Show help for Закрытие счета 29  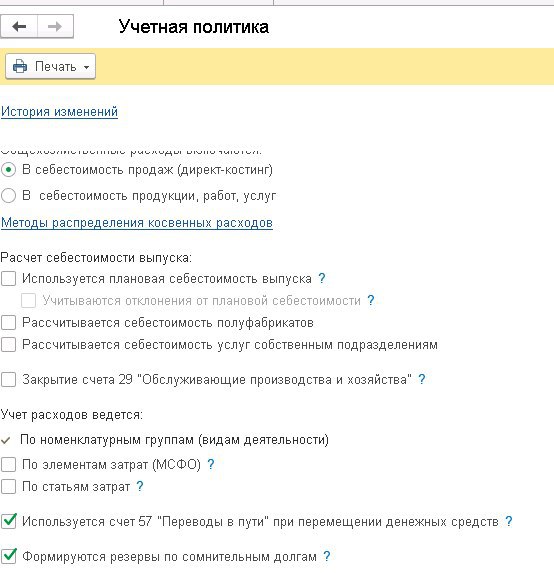tap(422, 379)
